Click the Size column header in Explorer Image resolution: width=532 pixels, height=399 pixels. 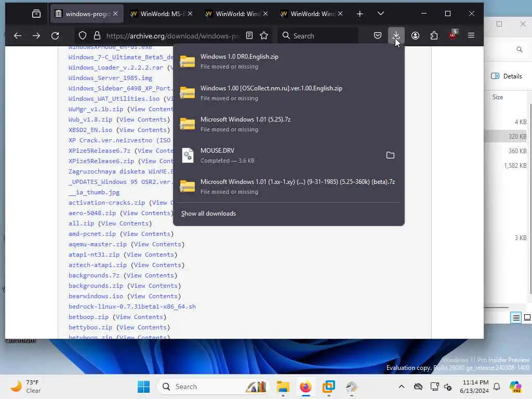coord(498,97)
